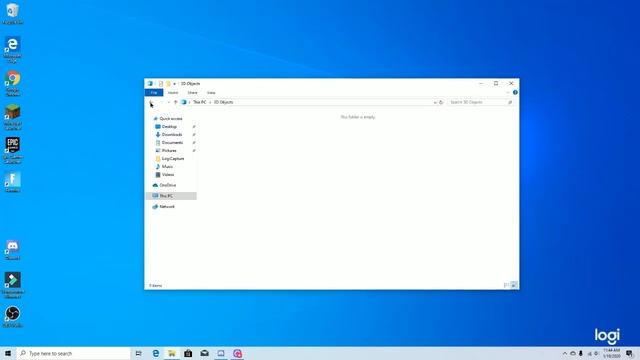This screenshot has height=360, width=640.
Task: Click the chevron after This PC in the address bar
Action: tap(210, 102)
